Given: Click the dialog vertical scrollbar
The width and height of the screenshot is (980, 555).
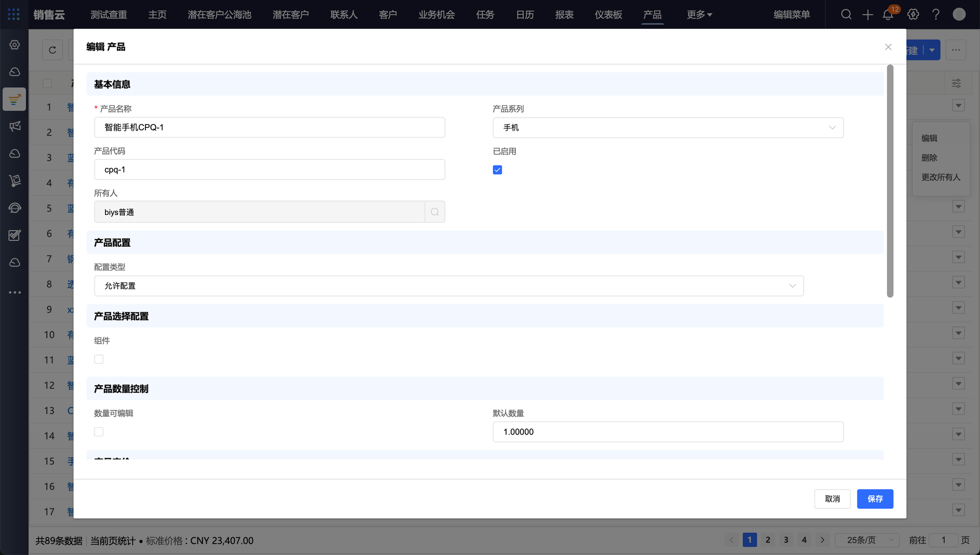Looking at the screenshot, I should (890, 181).
